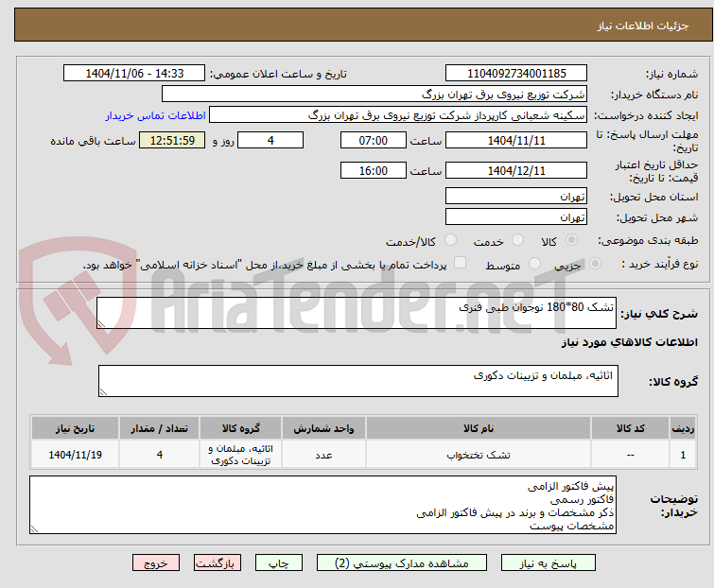The image size is (714, 588).
Task: Select the جزیی purchase type radio
Action: [x=595, y=264]
